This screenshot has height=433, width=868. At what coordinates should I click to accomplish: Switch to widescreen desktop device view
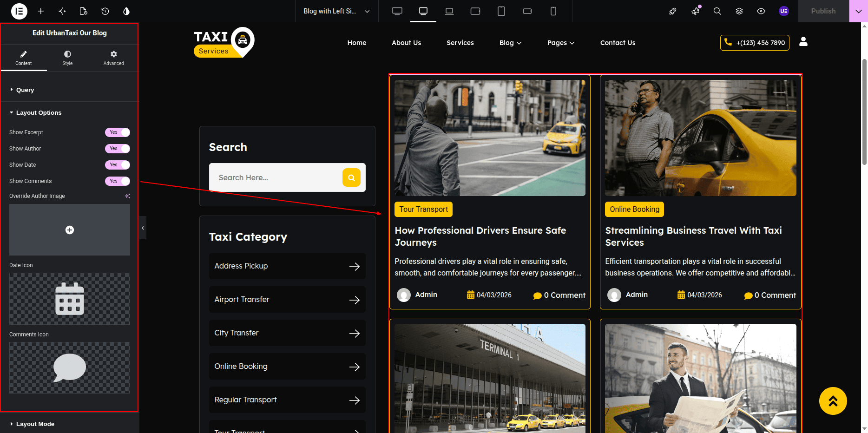point(397,11)
